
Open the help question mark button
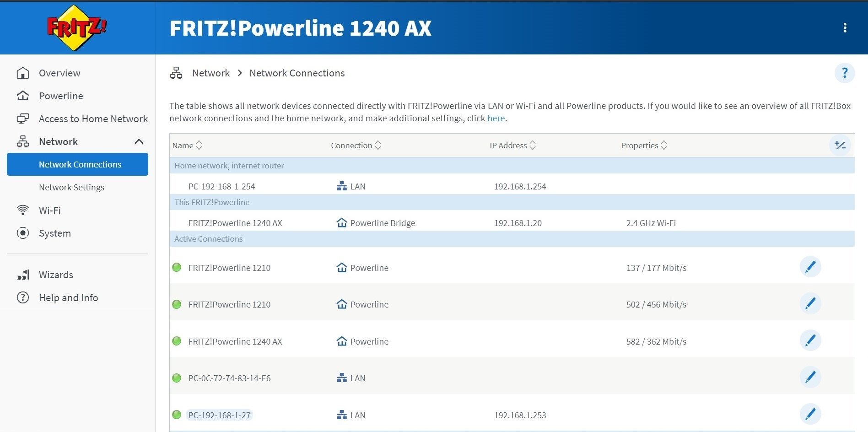pyautogui.click(x=845, y=73)
